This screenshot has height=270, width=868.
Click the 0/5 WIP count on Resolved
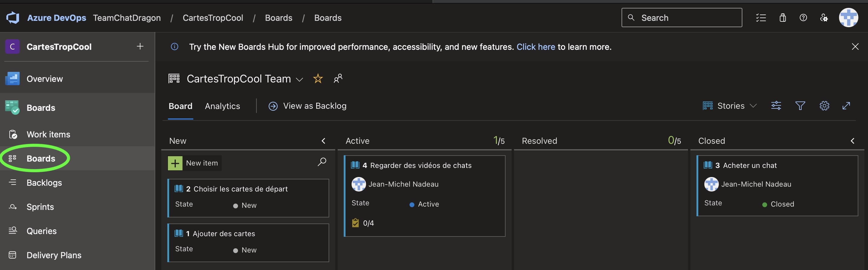[674, 140]
